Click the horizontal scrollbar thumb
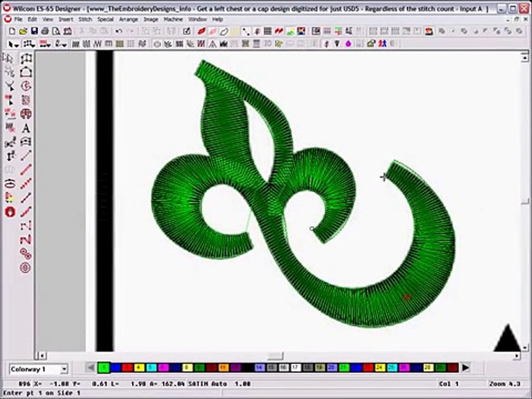 (x=275, y=356)
